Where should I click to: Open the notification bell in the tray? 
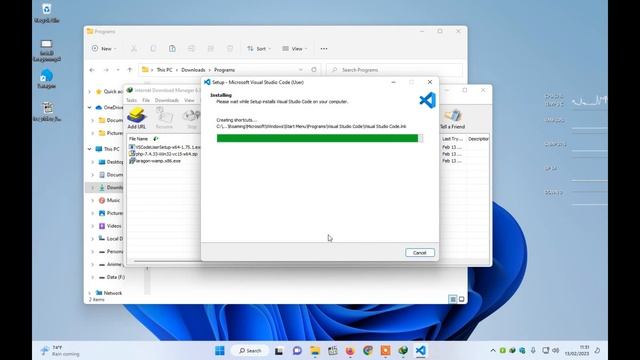pyautogui.click(x=597, y=351)
